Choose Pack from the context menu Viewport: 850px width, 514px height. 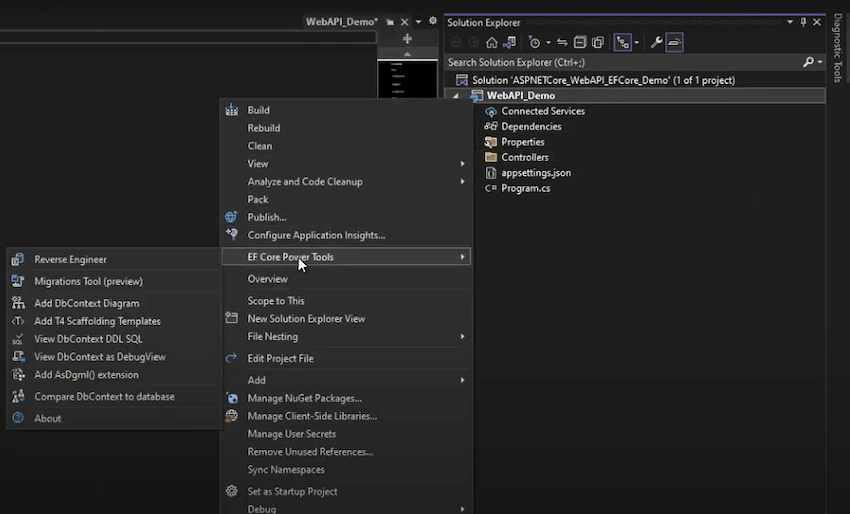(346, 200)
